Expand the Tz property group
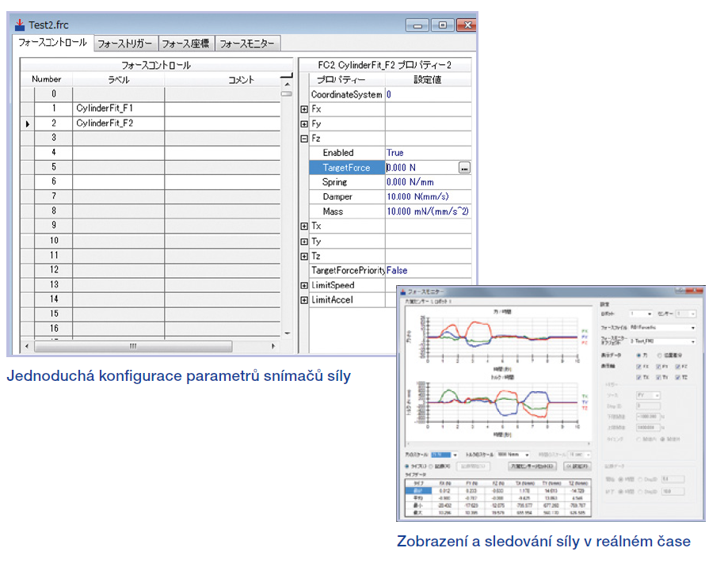The width and height of the screenshot is (728, 567). 304,256
